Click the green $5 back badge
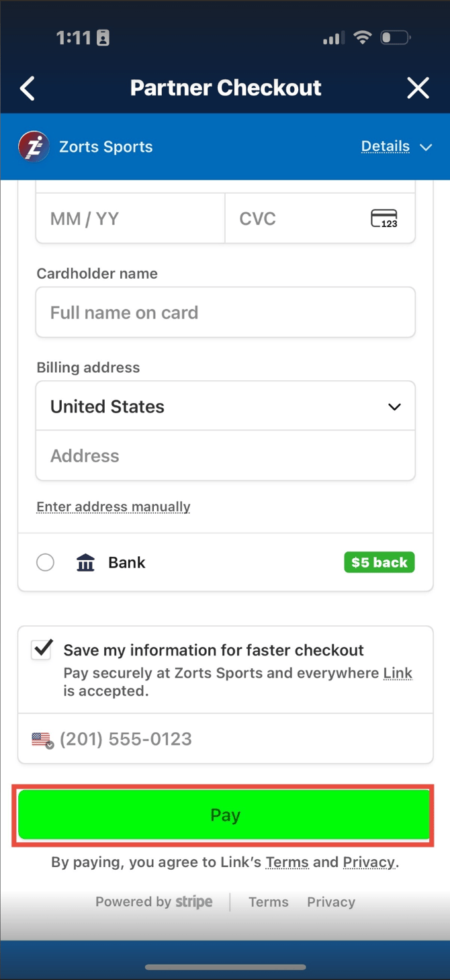The image size is (450, 980). (x=379, y=562)
